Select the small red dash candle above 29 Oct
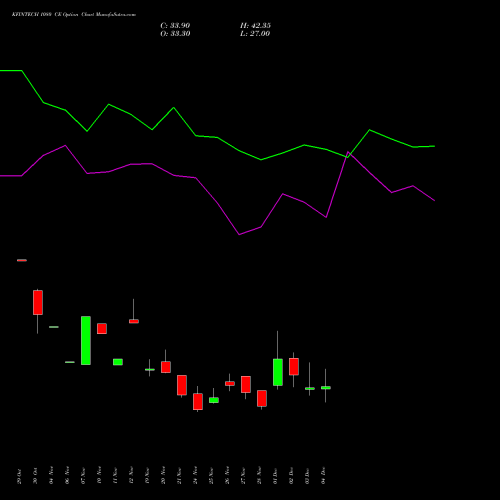Image resolution: width=500 pixels, height=500 pixels. pos(22,260)
